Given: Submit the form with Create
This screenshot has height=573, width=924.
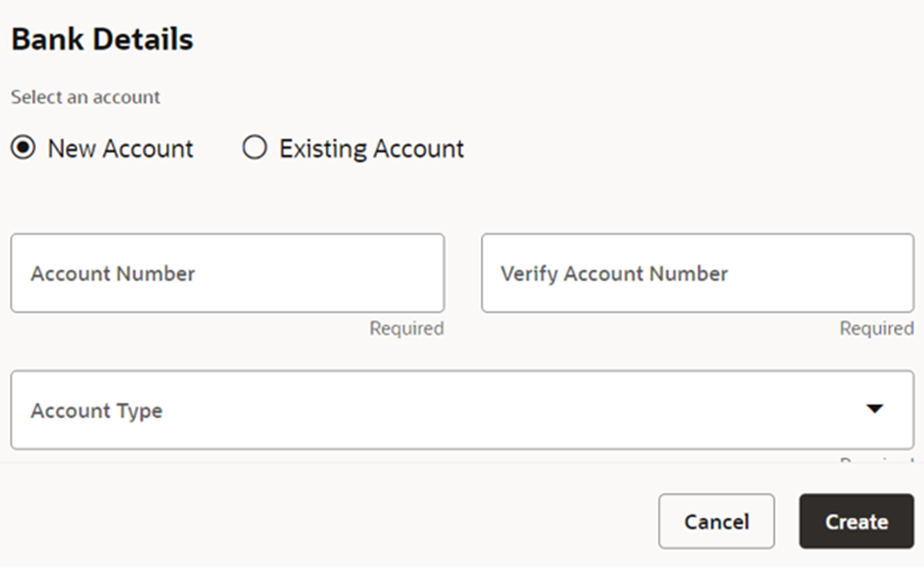Looking at the screenshot, I should (x=856, y=521).
